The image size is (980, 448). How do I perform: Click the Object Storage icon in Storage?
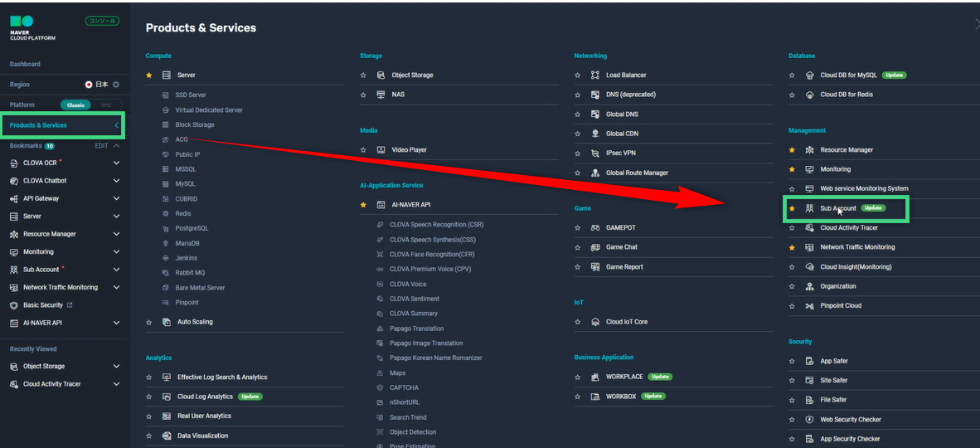click(381, 75)
